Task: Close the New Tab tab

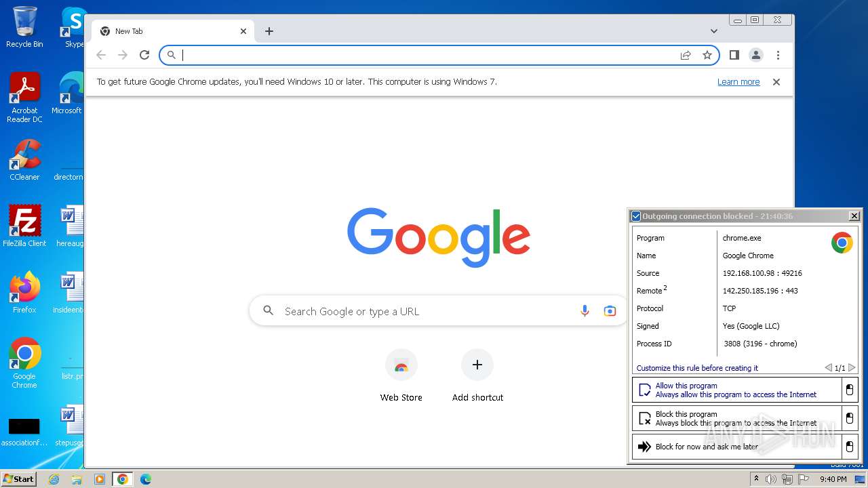Action: 243,31
